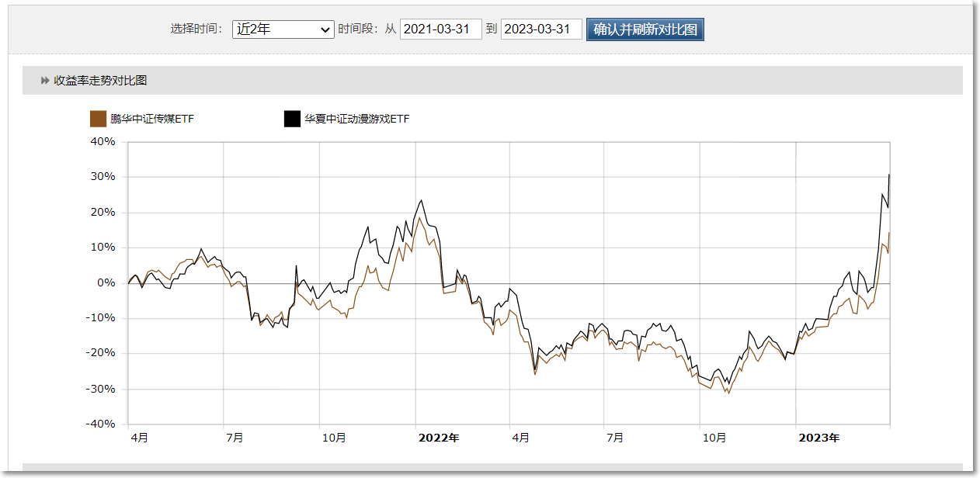Open the 近2年 time range dropdown

[x=283, y=29]
